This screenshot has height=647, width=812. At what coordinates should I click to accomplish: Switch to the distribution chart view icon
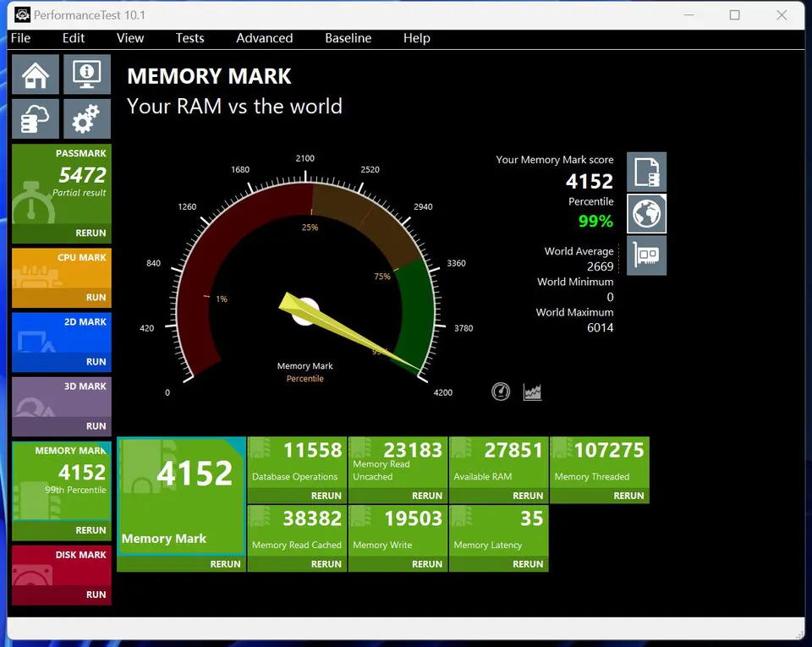[x=532, y=392]
